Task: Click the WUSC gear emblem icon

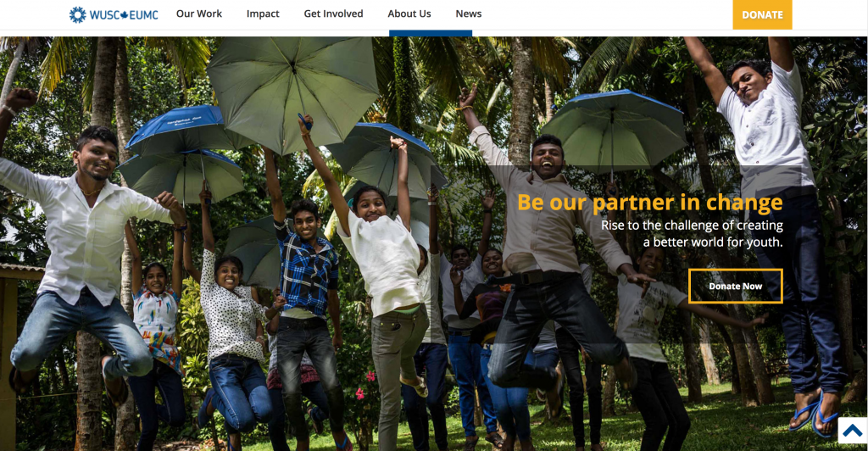Action: (77, 15)
